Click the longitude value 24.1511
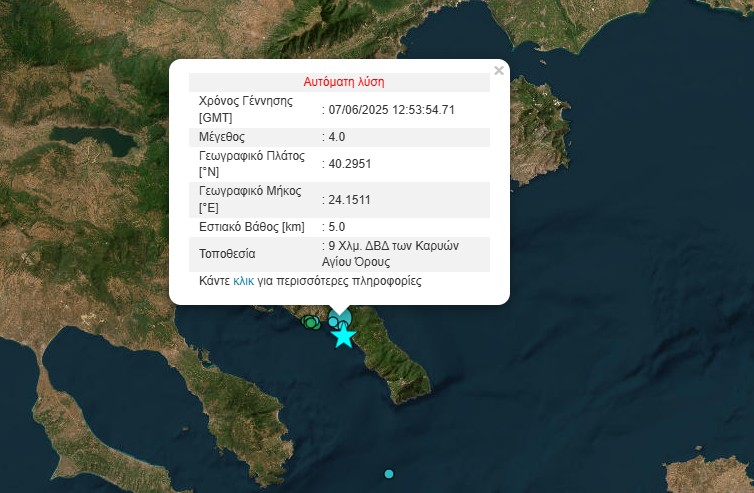Image resolution: width=754 pixels, height=493 pixels. click(x=349, y=200)
